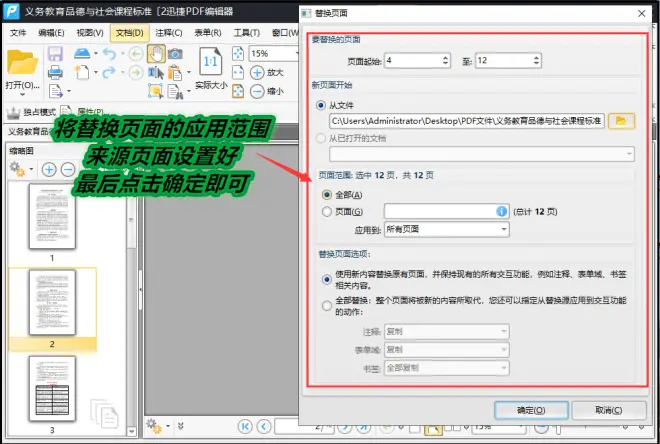Open the 视图(V) menu
The width and height of the screenshot is (660, 444).
[90, 33]
